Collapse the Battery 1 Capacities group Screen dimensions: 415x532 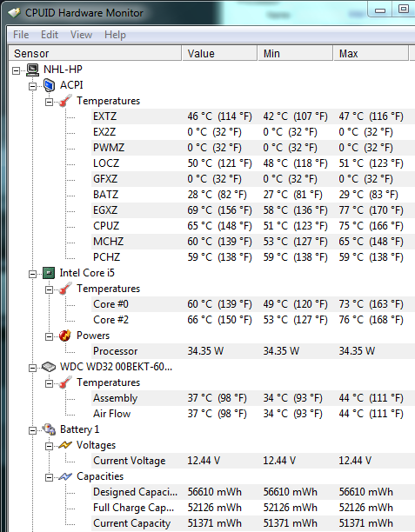coord(50,477)
